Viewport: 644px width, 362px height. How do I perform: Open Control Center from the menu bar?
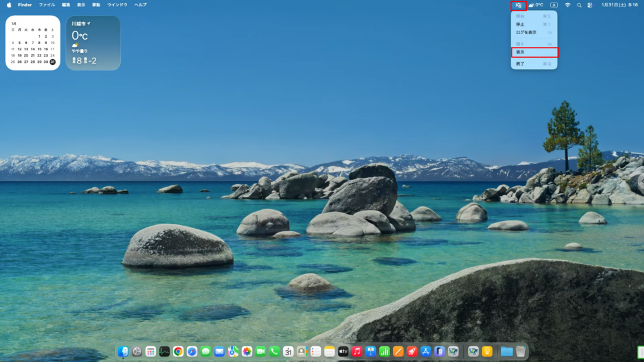[590, 5]
